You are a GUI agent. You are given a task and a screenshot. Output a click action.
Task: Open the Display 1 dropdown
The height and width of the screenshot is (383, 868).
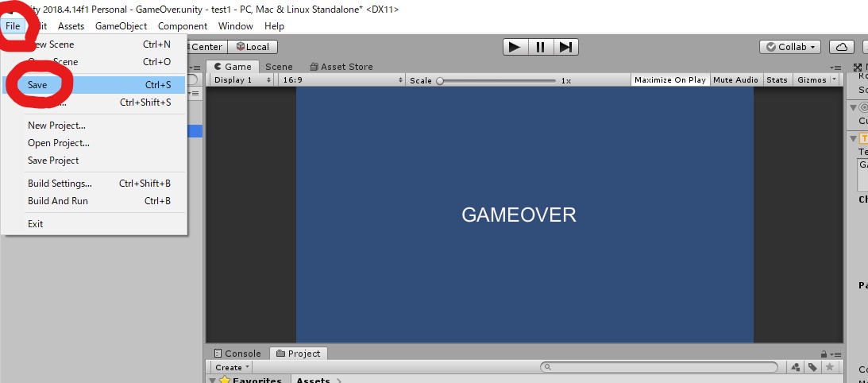click(x=242, y=79)
